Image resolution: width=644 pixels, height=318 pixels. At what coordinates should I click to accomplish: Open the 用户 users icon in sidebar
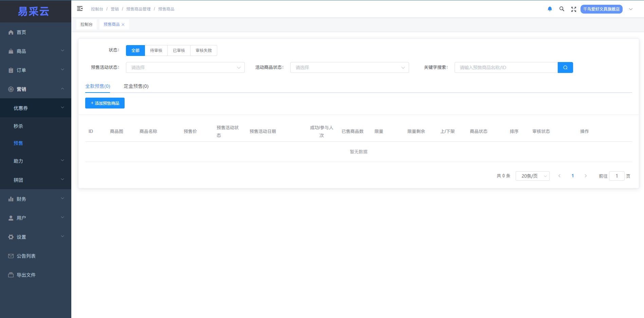(11, 218)
